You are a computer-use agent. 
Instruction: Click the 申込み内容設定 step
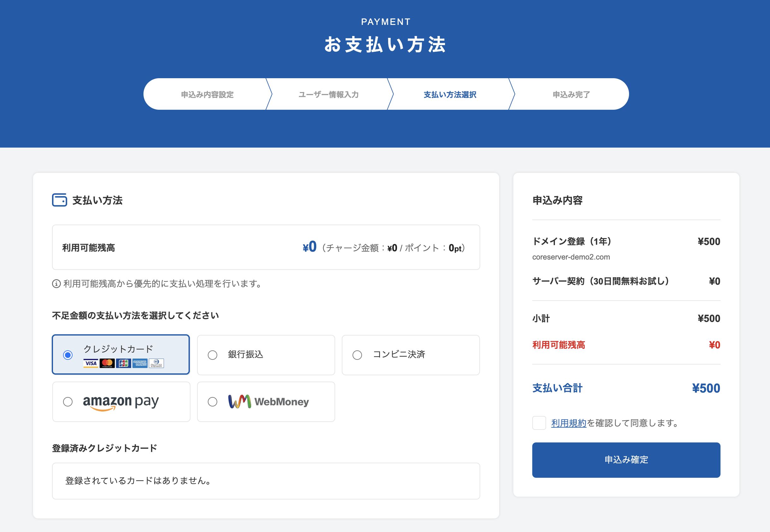click(207, 94)
